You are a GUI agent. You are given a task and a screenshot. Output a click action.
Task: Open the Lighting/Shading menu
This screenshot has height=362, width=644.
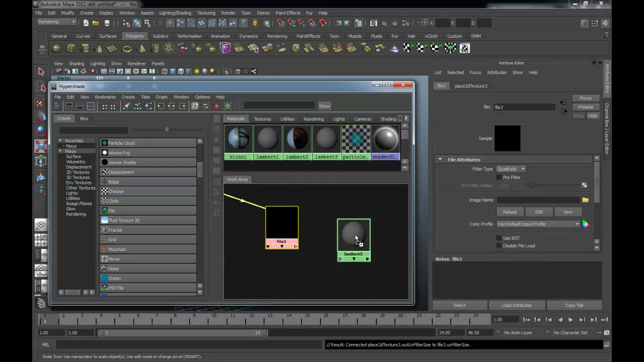[175, 13]
